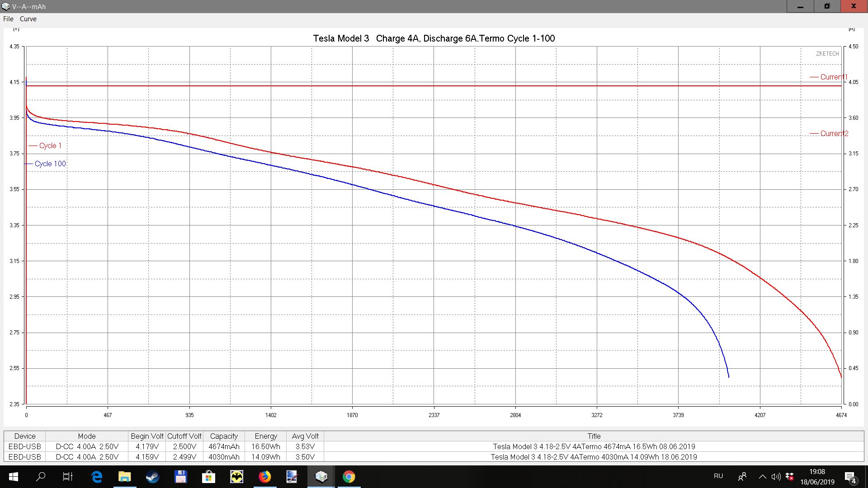Open the Curve menu

click(28, 19)
